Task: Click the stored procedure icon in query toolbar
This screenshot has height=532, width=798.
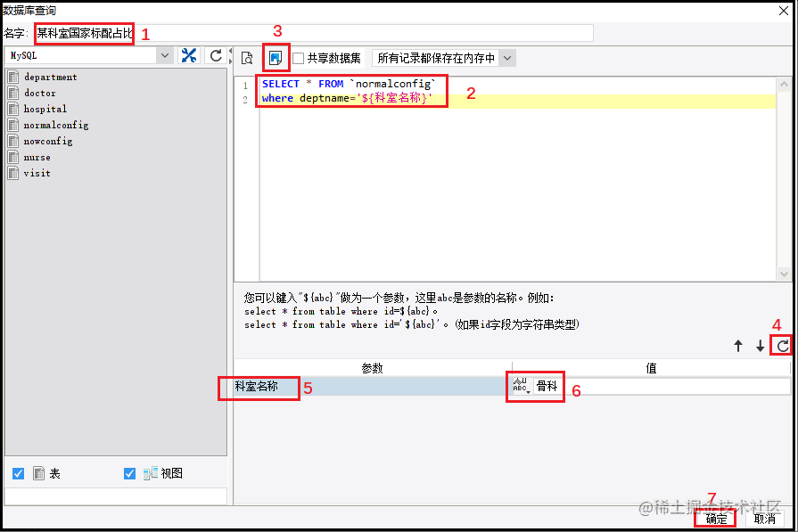Action: pos(276,58)
